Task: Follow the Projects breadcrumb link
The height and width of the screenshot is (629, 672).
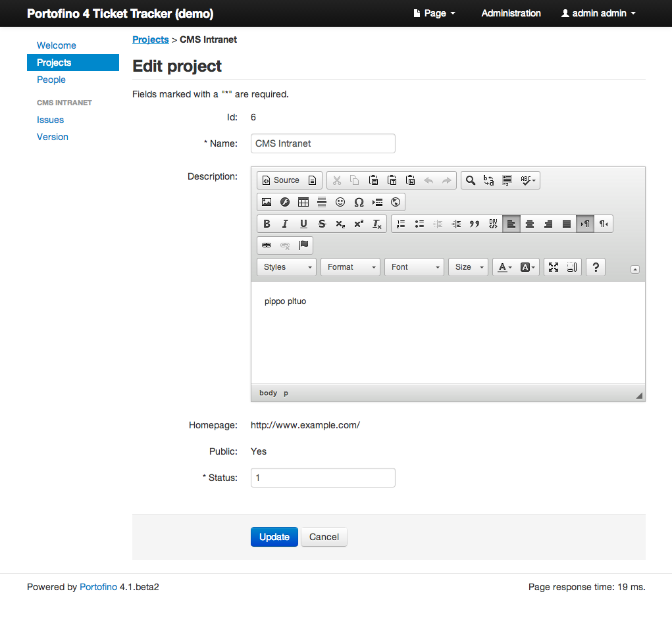Action: point(150,39)
